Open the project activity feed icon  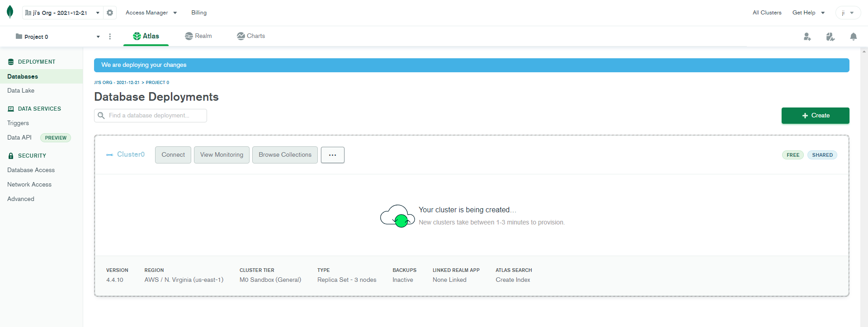830,37
